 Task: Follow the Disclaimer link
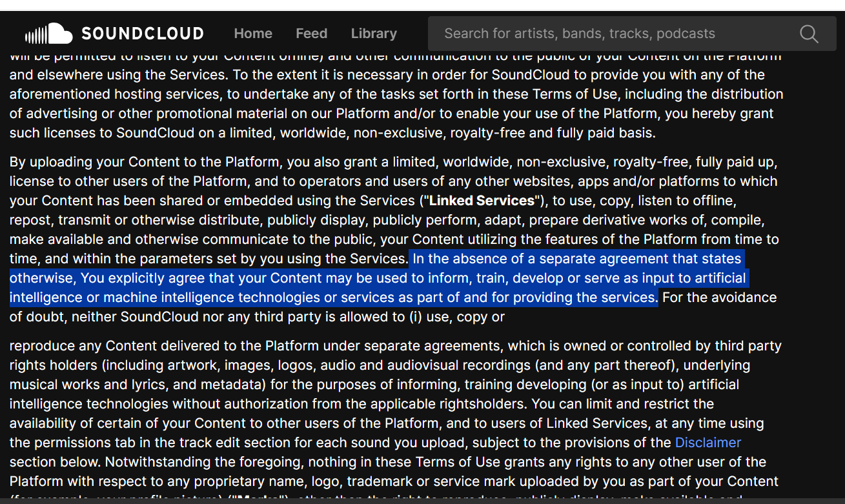pos(708,443)
